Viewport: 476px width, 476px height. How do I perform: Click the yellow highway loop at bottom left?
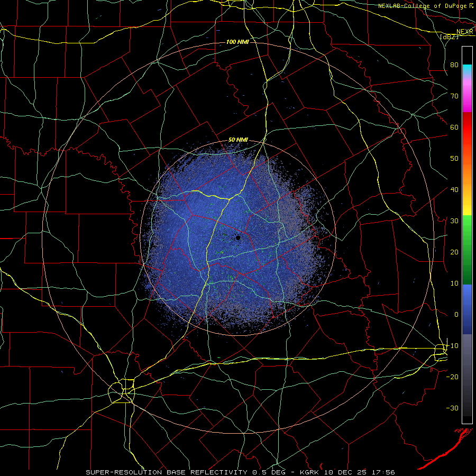point(122,391)
